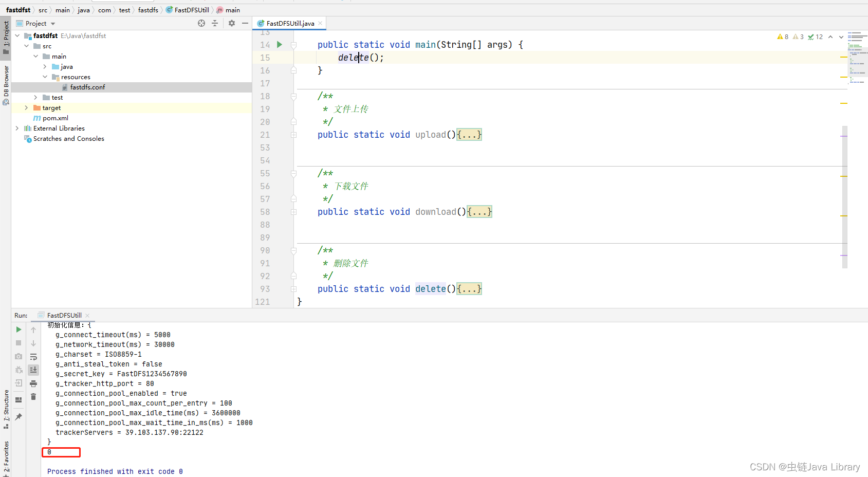Click the 8 warnings inspection indicator
Screen dimensions: 868x477
coord(783,37)
